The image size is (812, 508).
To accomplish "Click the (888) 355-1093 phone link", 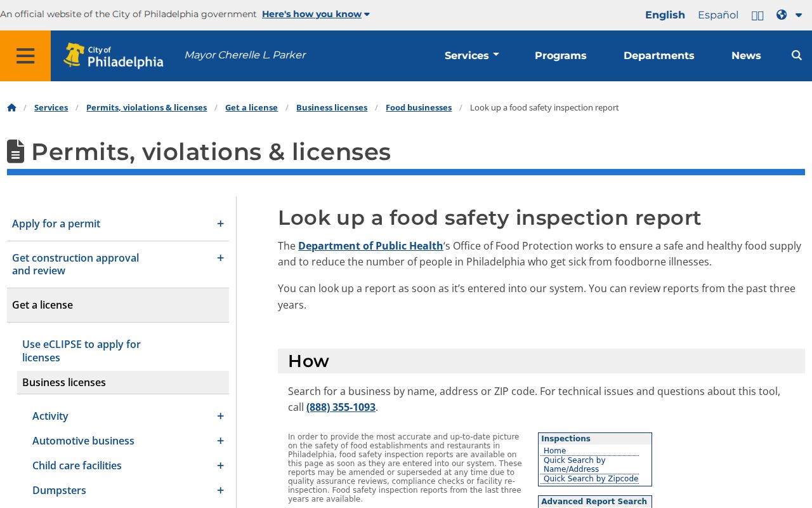I will pos(341,407).
